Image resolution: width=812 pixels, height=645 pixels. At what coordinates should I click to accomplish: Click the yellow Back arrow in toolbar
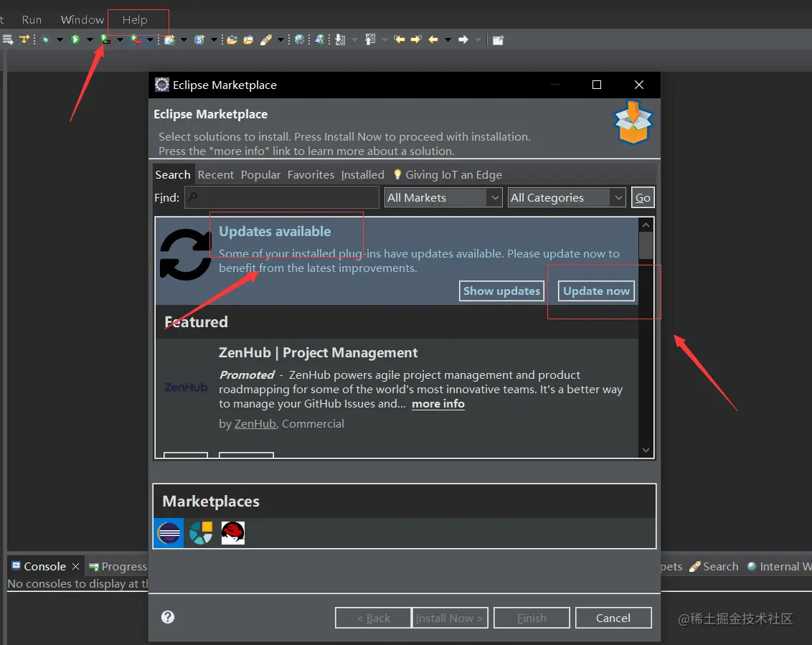pos(433,39)
